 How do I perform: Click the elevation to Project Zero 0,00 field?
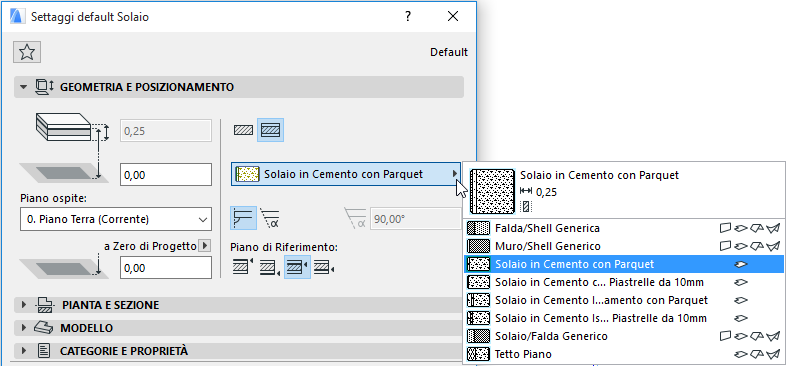(166, 268)
